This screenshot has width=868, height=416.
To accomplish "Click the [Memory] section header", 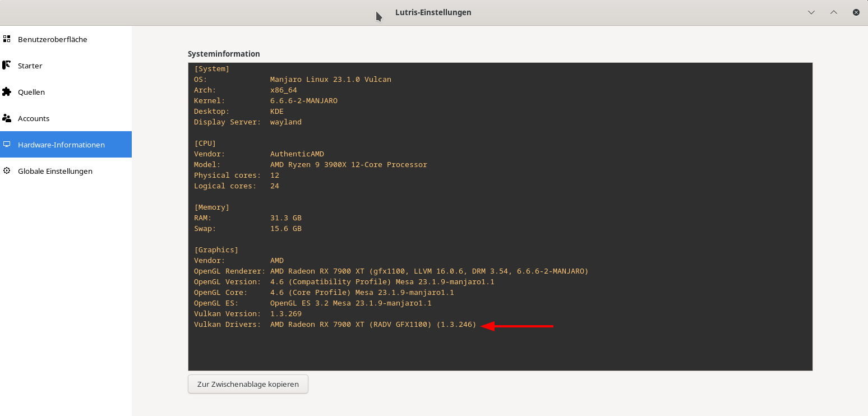I will click(x=212, y=207).
